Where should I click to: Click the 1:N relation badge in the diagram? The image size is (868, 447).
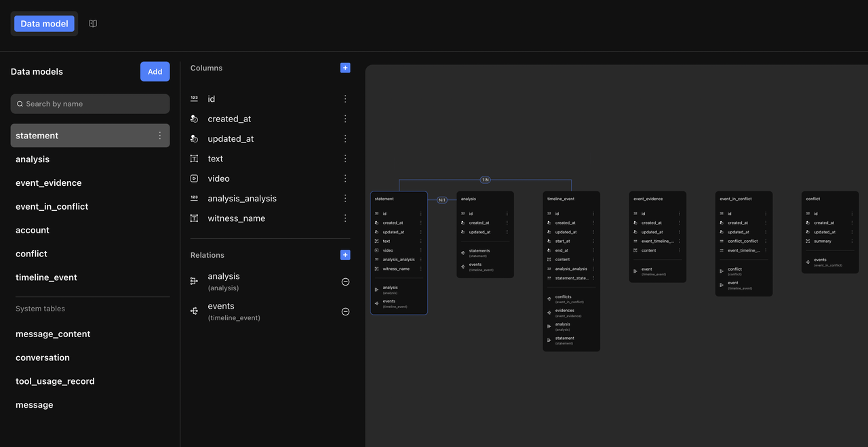coord(485,180)
